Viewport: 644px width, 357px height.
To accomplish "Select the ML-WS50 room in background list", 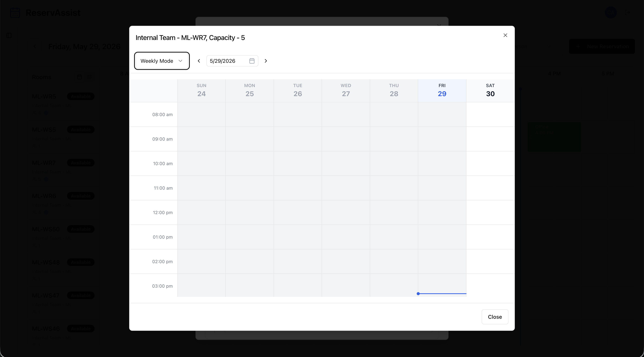I will pos(46,229).
